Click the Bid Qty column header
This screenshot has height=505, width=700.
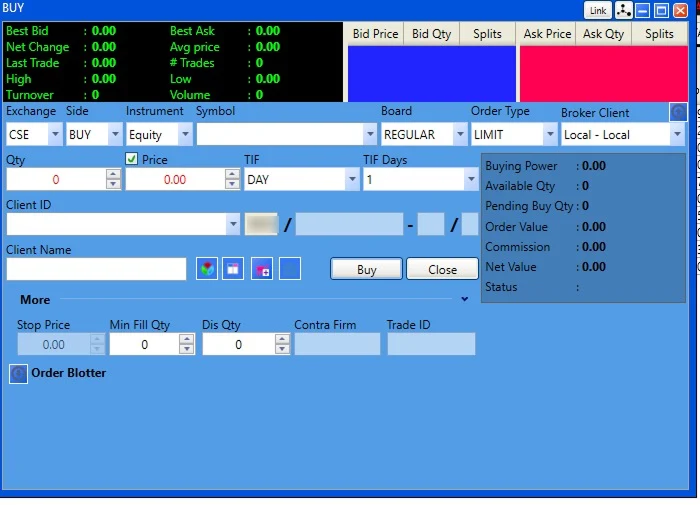(431, 34)
